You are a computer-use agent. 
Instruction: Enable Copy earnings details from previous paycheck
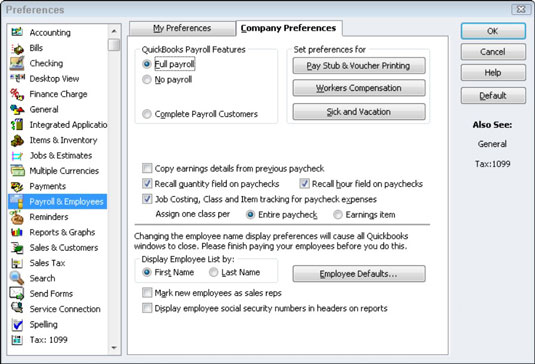tap(147, 168)
